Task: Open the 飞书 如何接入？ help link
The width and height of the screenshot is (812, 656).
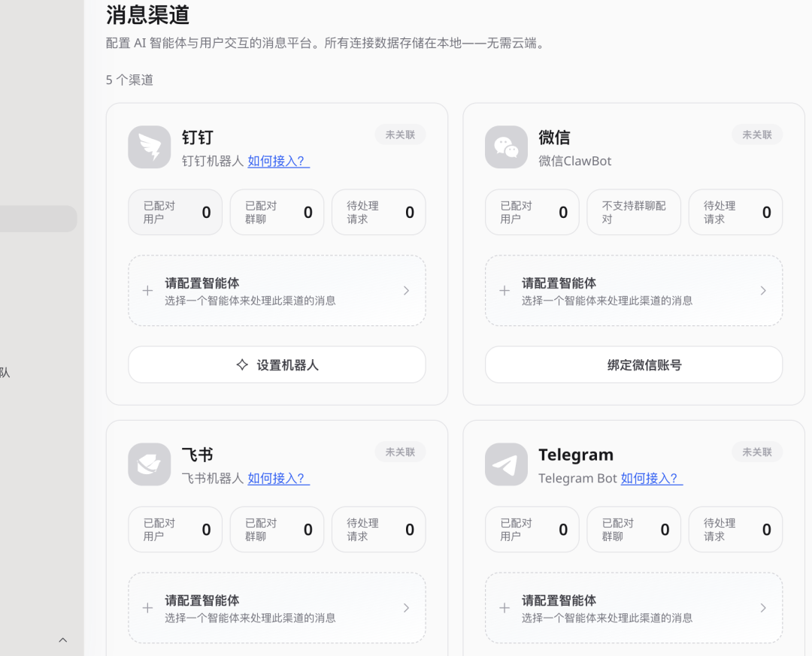Action: [278, 479]
